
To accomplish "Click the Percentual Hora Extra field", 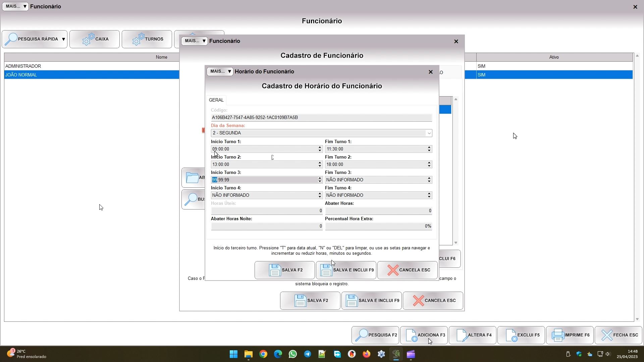I will tap(378, 226).
